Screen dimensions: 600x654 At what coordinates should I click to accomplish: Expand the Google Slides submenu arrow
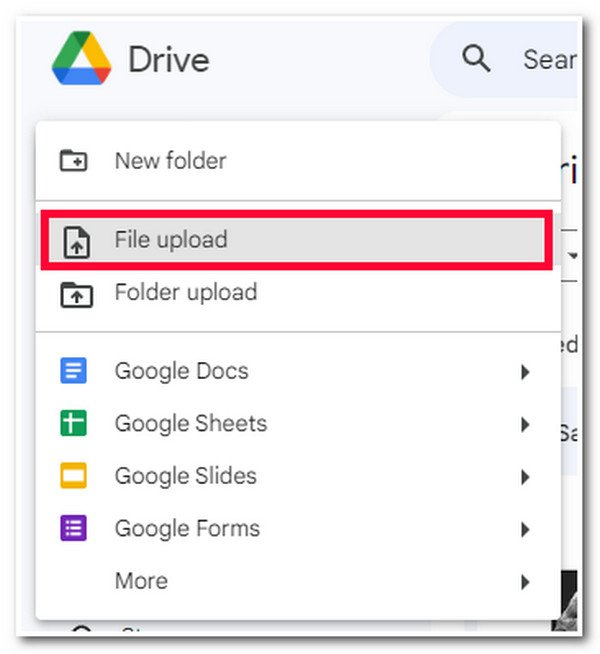(x=525, y=477)
